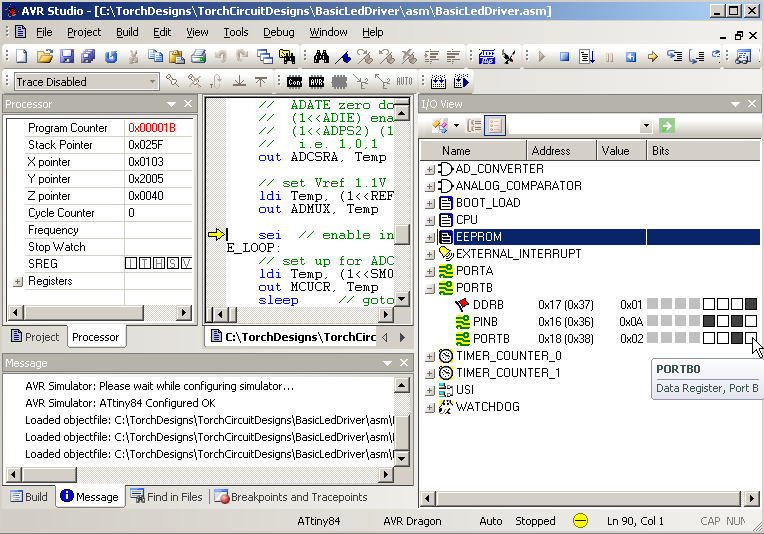Paste from the clipboard using the toolbar icon

[176, 57]
